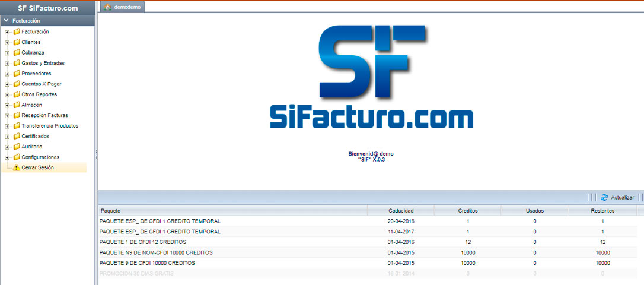
Task: Sort by the Caducidad column header
Action: click(x=401, y=211)
